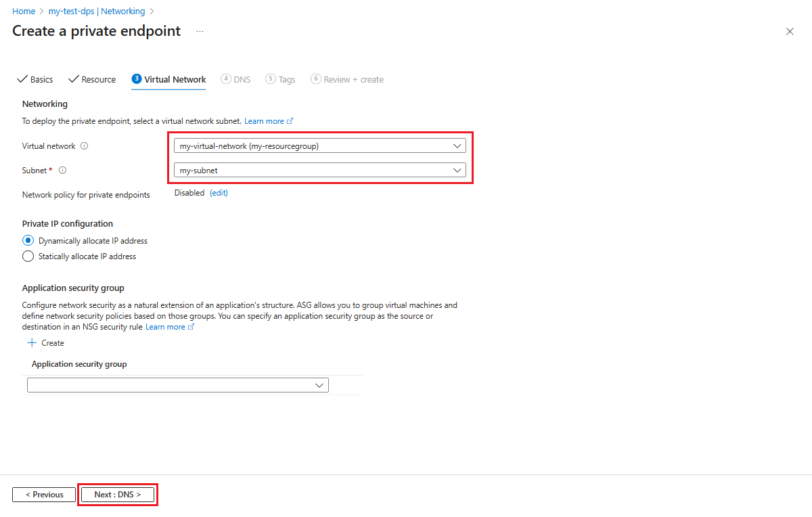Click the Previous button
Image resolution: width=812 pixels, height=517 pixels.
pos(43,494)
